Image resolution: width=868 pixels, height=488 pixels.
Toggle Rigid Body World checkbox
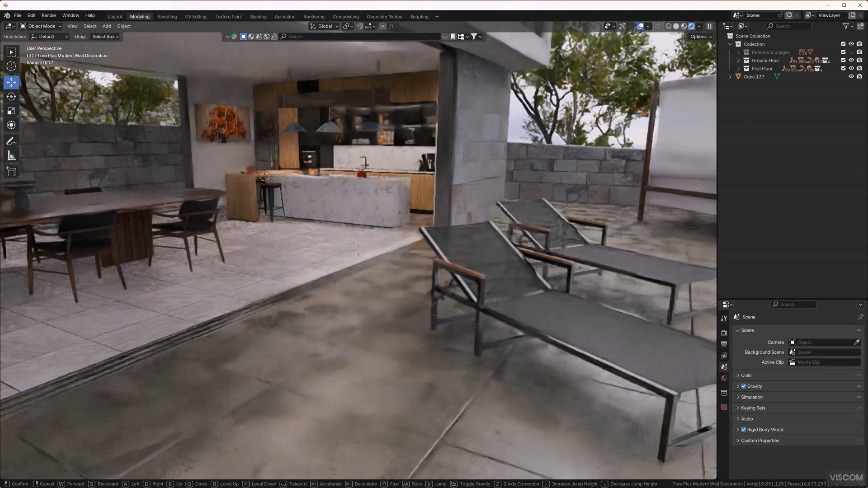(x=743, y=430)
